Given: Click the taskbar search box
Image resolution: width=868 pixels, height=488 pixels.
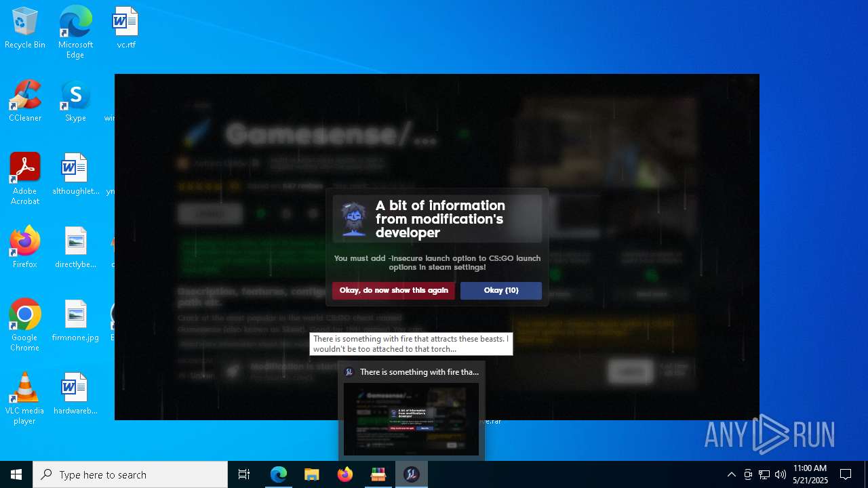Looking at the screenshot, I should click(130, 474).
